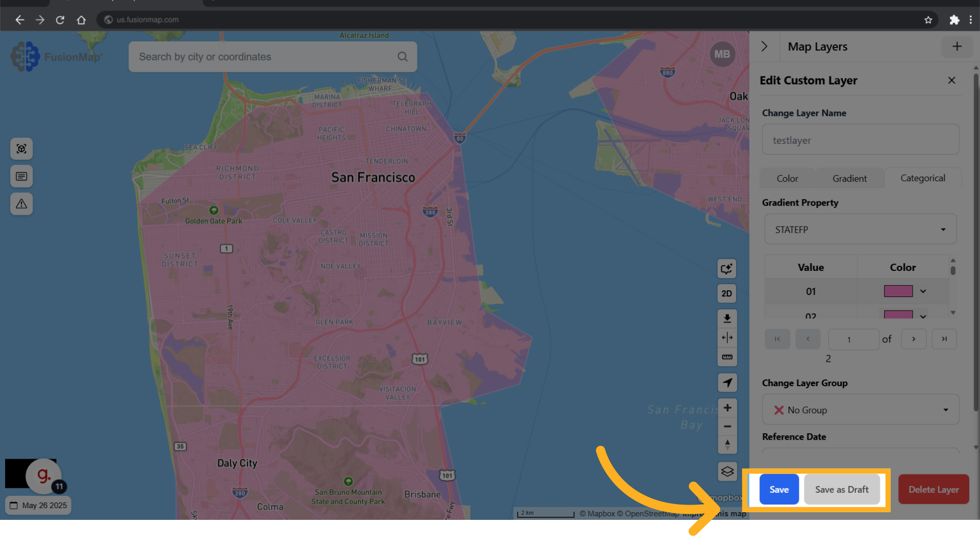Expand the color chevron for value 02
Image resolution: width=980 pixels, height=551 pixels.
point(923,316)
